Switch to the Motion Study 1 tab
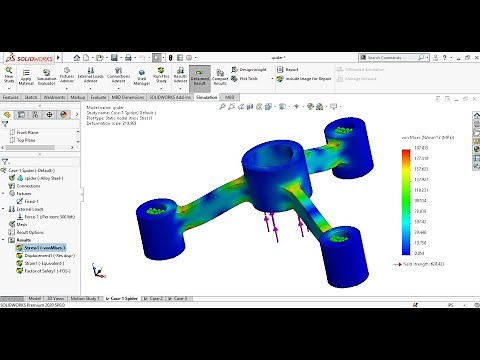The width and height of the screenshot is (480, 360). pos(85,298)
